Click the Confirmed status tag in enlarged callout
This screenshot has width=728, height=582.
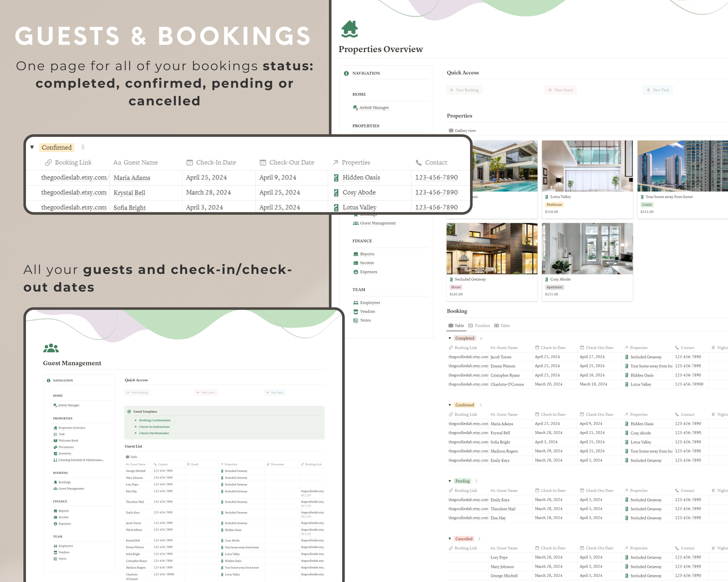tap(56, 147)
